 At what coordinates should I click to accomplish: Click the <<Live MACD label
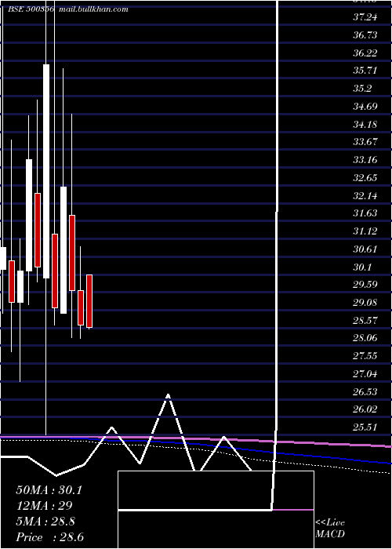[330, 529]
